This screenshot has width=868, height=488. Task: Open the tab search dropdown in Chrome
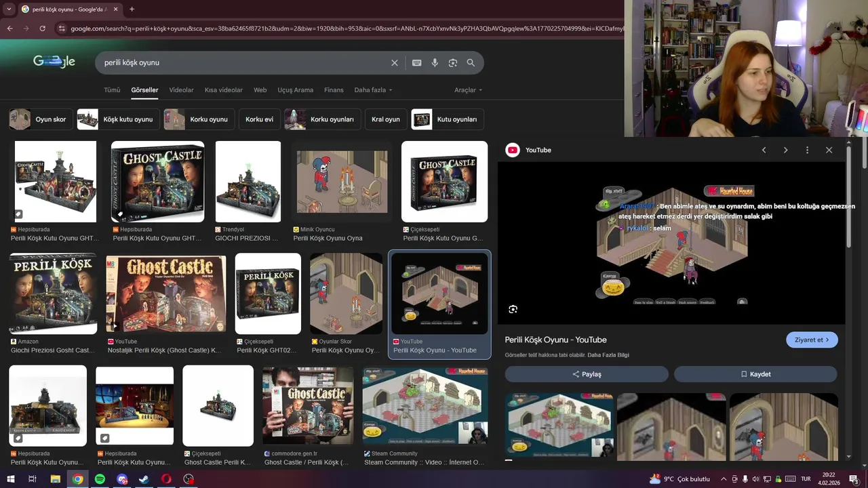[x=9, y=9]
